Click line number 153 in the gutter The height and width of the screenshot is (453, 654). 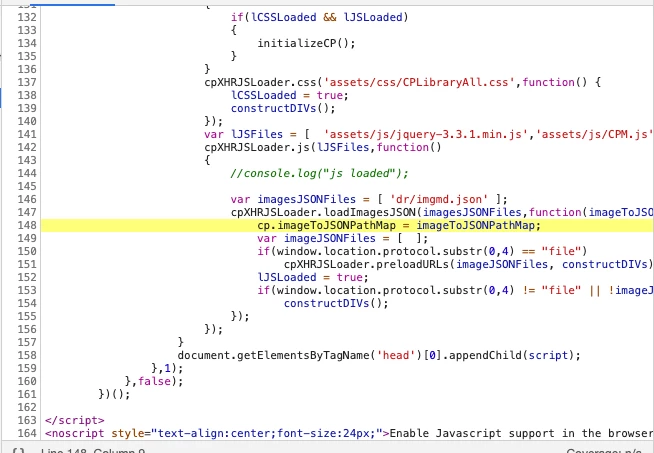27,290
